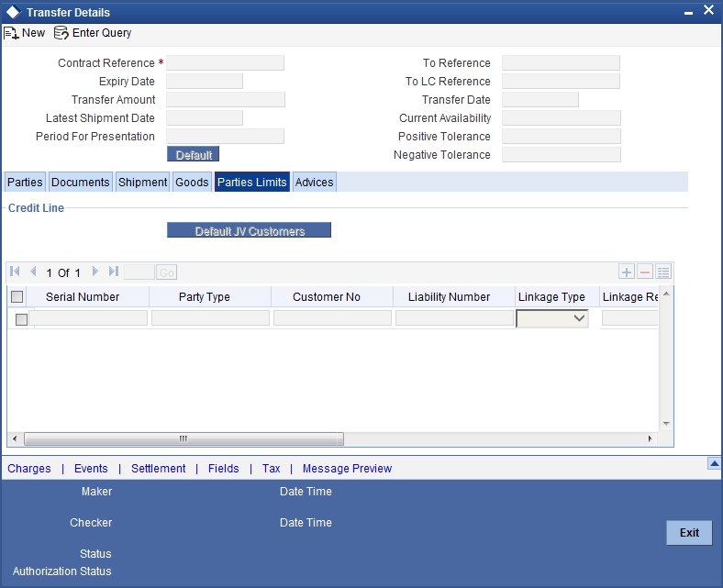Viewport: 723px width, 588px height.
Task: Click the vertical scrollbar down arrow
Action: point(666,424)
